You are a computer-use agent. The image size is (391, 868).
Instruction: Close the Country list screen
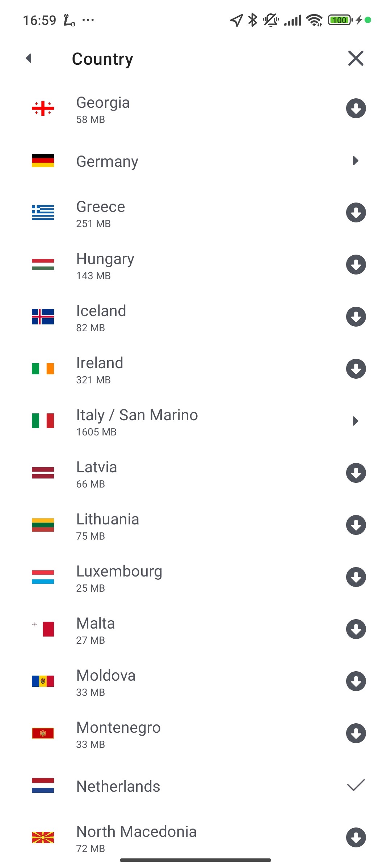pyautogui.click(x=356, y=58)
